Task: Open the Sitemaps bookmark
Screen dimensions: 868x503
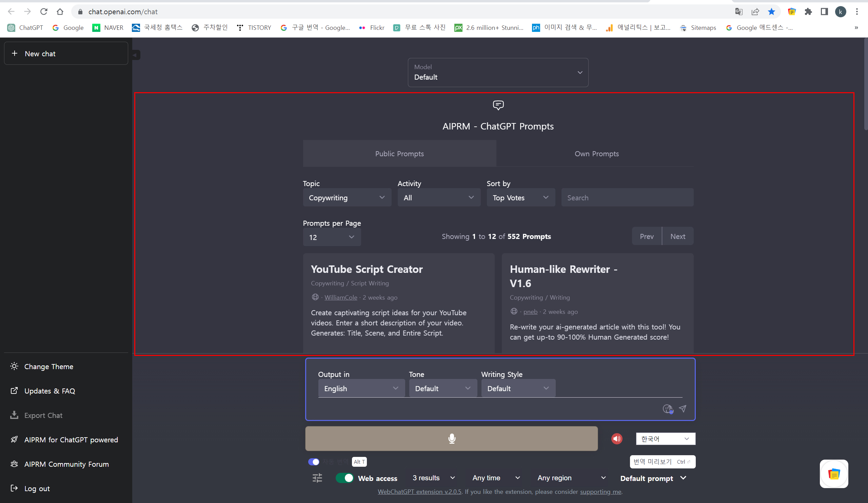Action: (x=698, y=27)
